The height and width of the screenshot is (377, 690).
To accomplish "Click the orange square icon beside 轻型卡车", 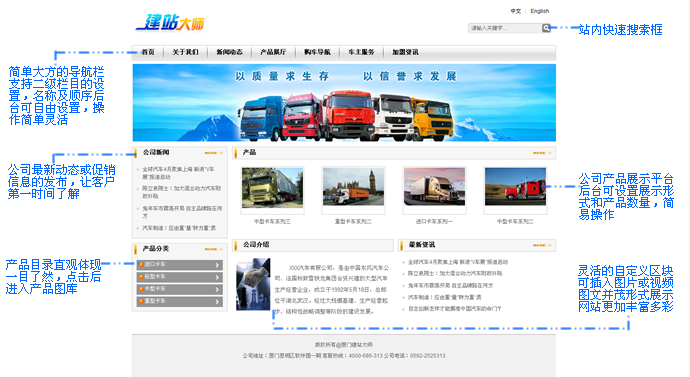I will coord(141,277).
